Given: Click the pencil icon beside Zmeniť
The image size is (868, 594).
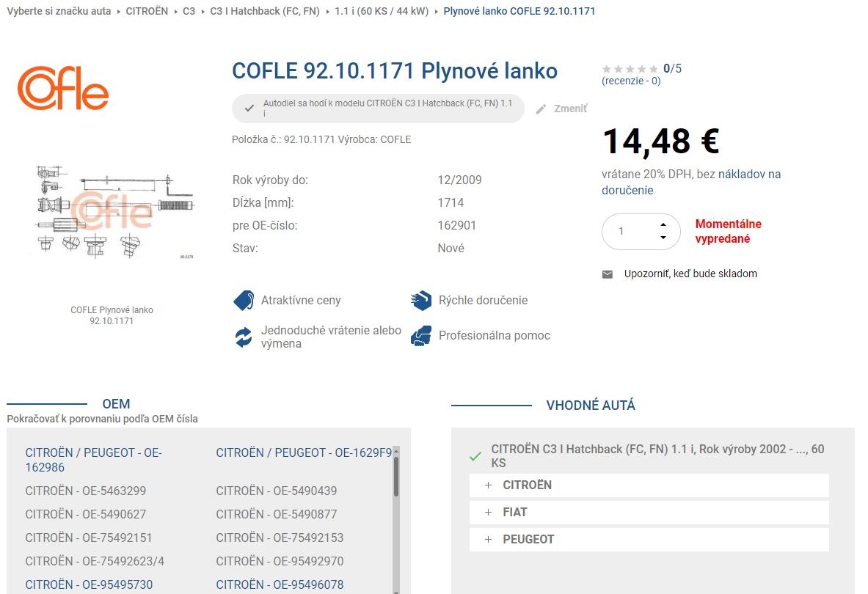Looking at the screenshot, I should coord(541,108).
